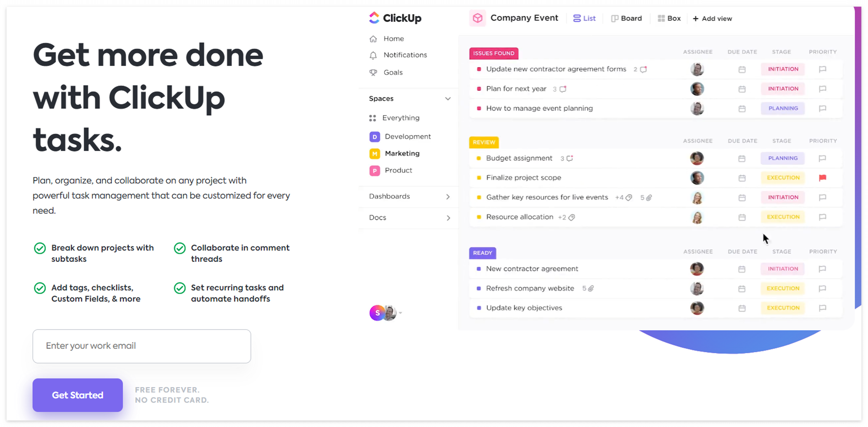Screen dimensions: 868x427
Task: Click tag icon on Resource allocation task
Action: (x=572, y=217)
